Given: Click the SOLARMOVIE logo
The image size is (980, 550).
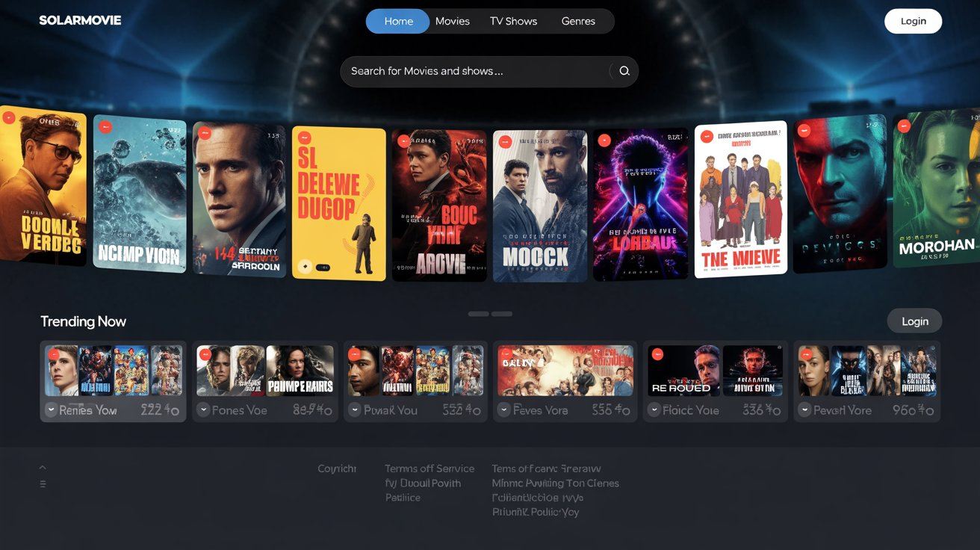Looking at the screenshot, I should pos(80,20).
